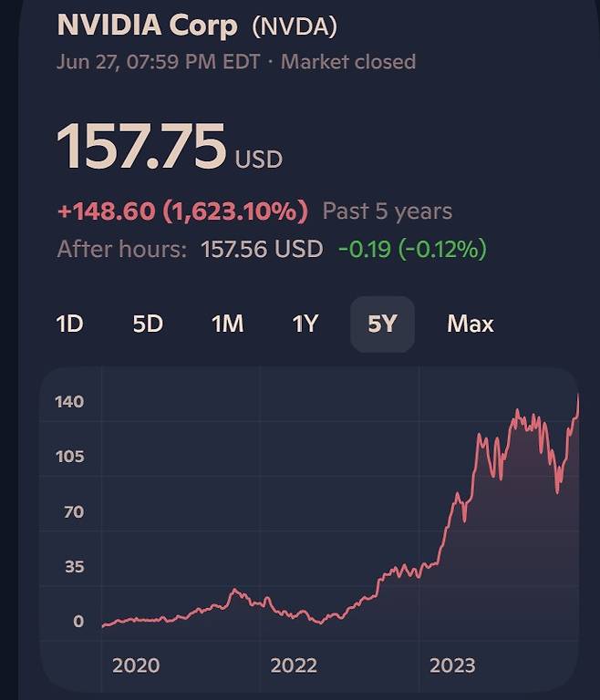Click the 2023 label on the time axis

452,664
